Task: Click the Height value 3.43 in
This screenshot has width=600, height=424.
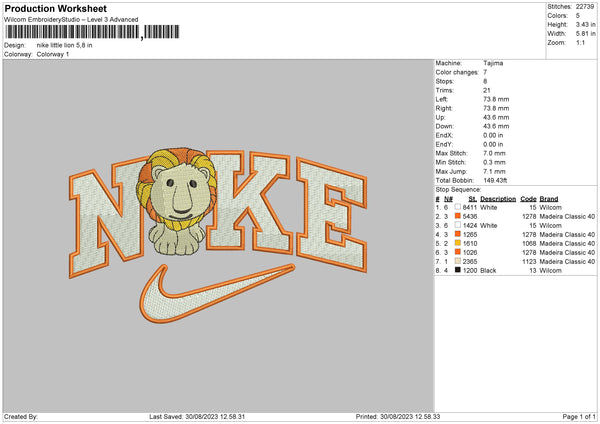Action: [x=585, y=24]
